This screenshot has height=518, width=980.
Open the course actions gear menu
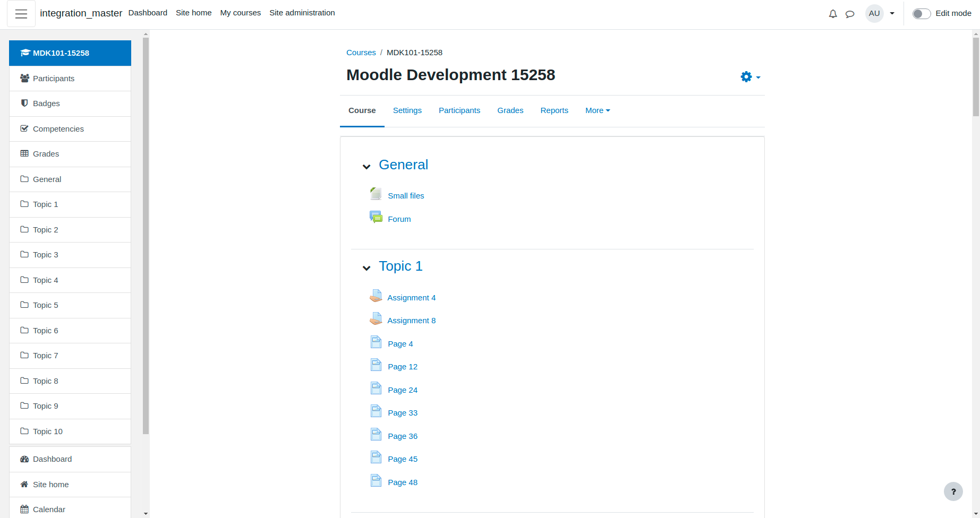click(750, 77)
